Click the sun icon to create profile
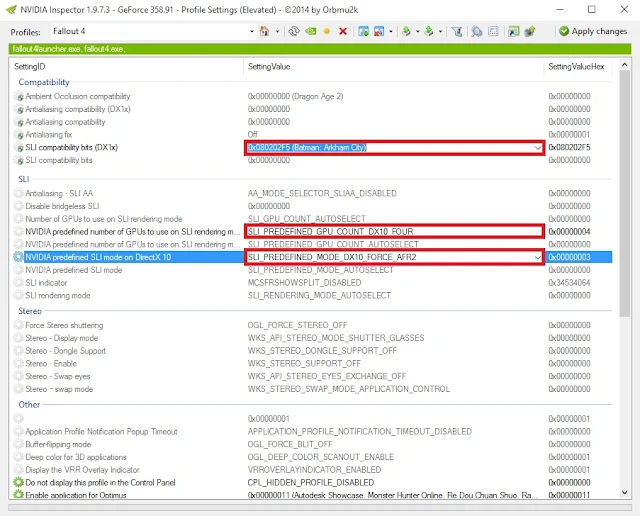 pos(327,31)
